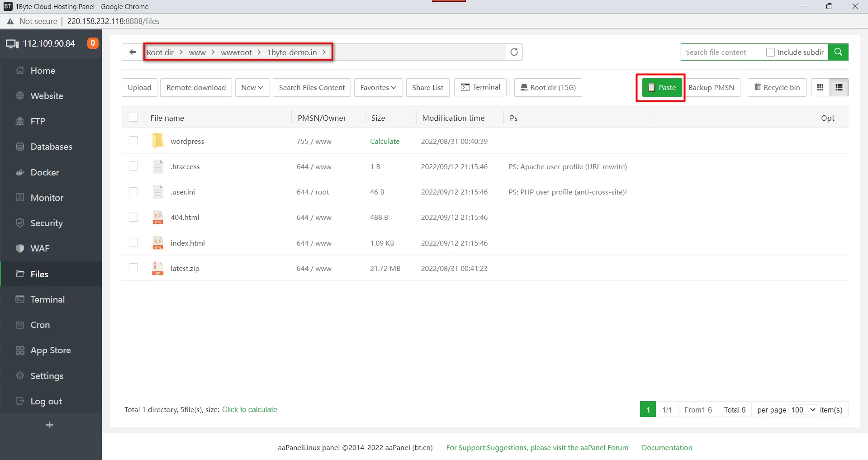
Task: Run the file content search magnifier
Action: [838, 52]
